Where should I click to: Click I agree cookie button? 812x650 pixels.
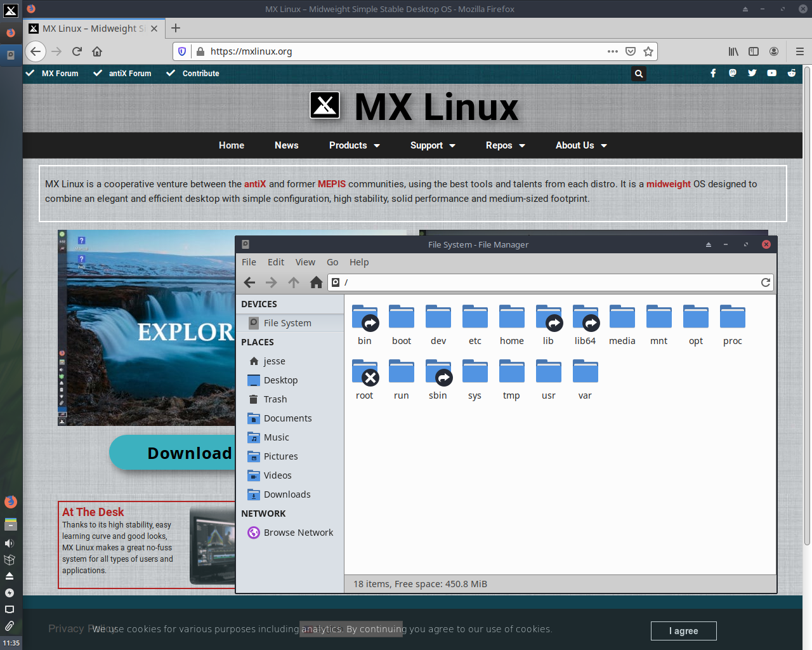(x=684, y=631)
